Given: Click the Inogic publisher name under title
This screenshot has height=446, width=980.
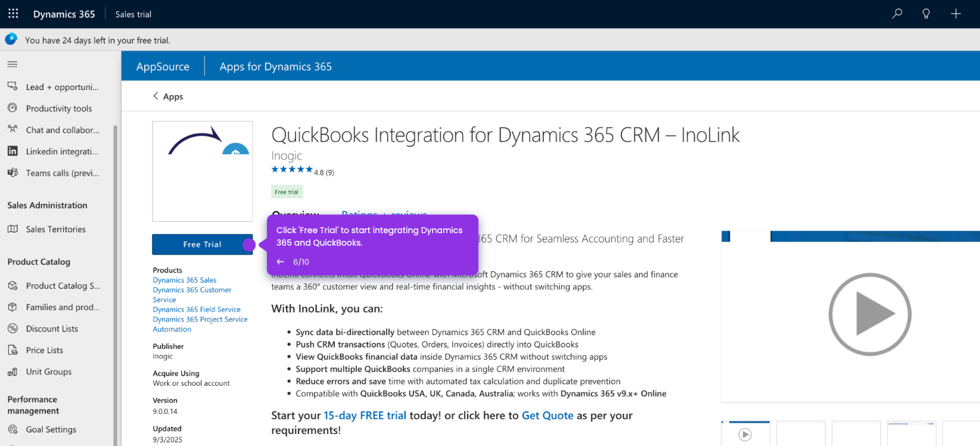Looking at the screenshot, I should (x=287, y=156).
